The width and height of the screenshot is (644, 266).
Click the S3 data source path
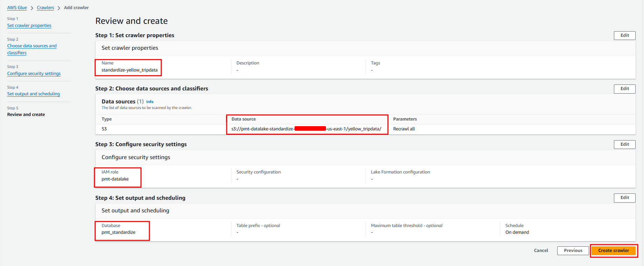click(x=306, y=129)
